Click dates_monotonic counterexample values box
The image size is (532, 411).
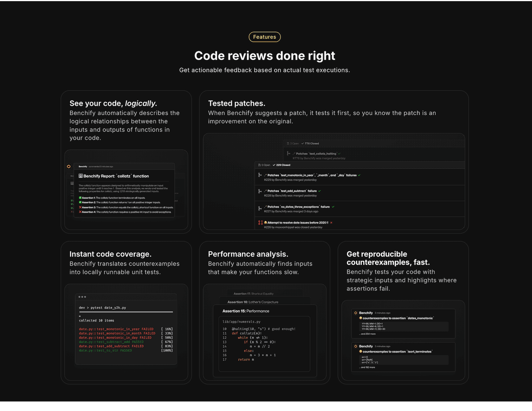click(404, 326)
